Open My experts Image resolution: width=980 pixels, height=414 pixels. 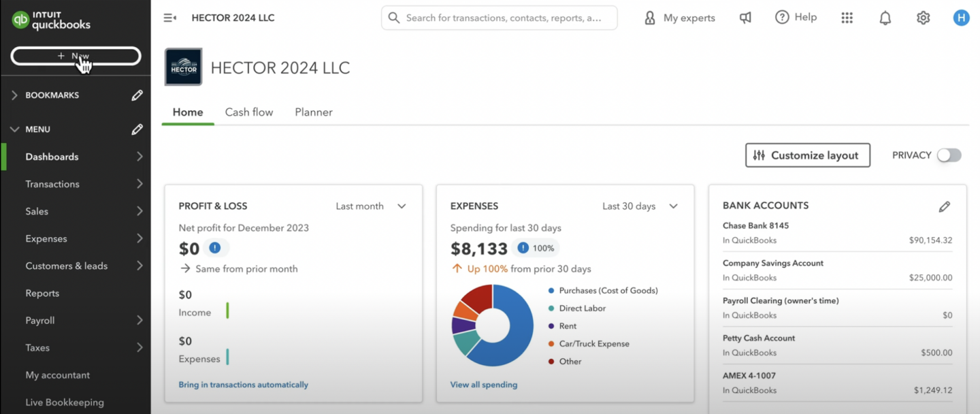(679, 18)
